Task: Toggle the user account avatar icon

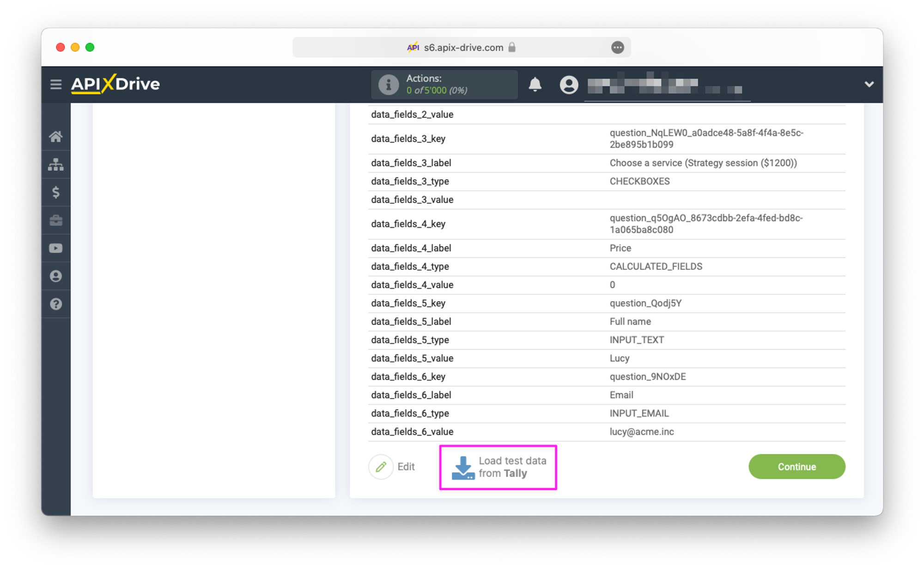Action: 568,84
